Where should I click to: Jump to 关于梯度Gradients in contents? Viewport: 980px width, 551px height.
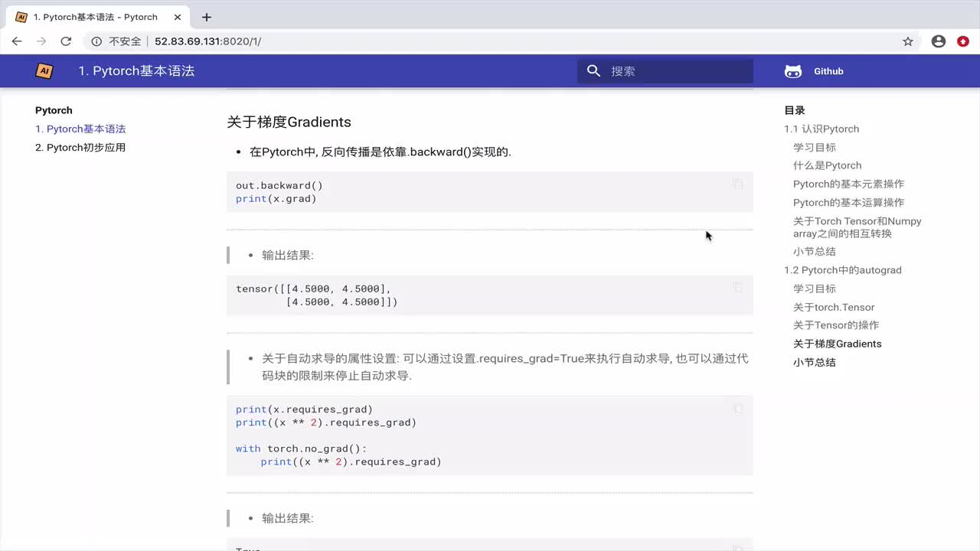(x=838, y=344)
